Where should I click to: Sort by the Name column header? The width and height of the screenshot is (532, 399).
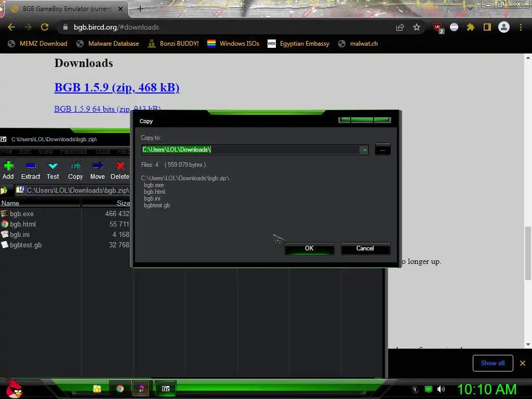(40, 203)
